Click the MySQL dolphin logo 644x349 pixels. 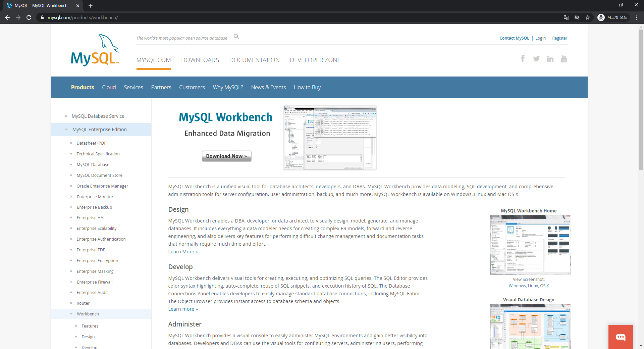(x=95, y=50)
